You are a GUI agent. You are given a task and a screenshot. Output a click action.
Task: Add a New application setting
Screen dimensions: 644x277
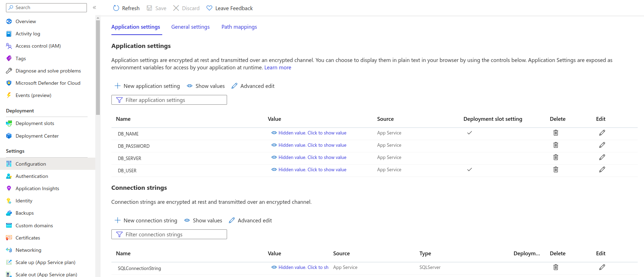147,86
